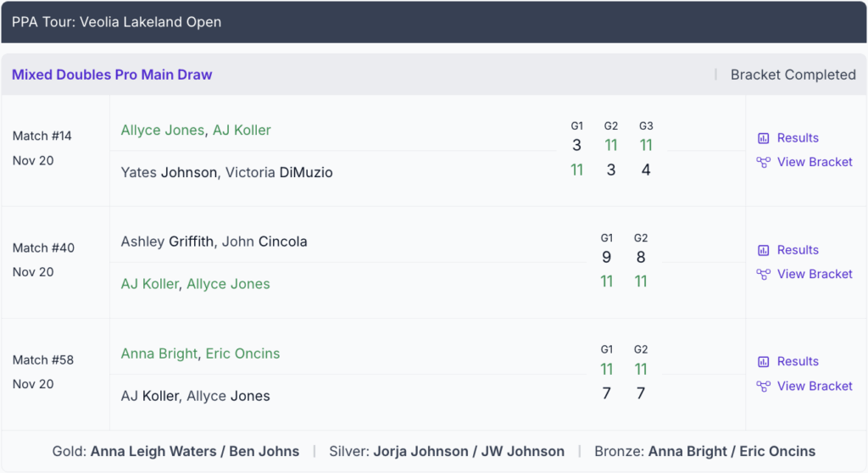Click the bracket icon for Match #40
The height and width of the screenshot is (473, 868).
(x=763, y=274)
